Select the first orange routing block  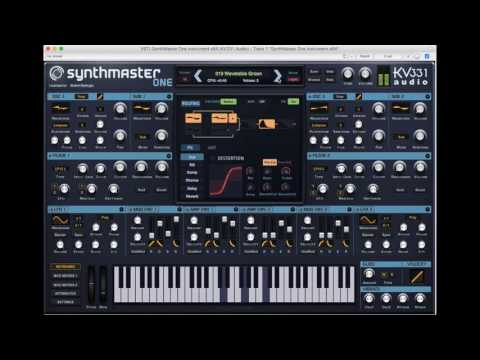pos(193,118)
